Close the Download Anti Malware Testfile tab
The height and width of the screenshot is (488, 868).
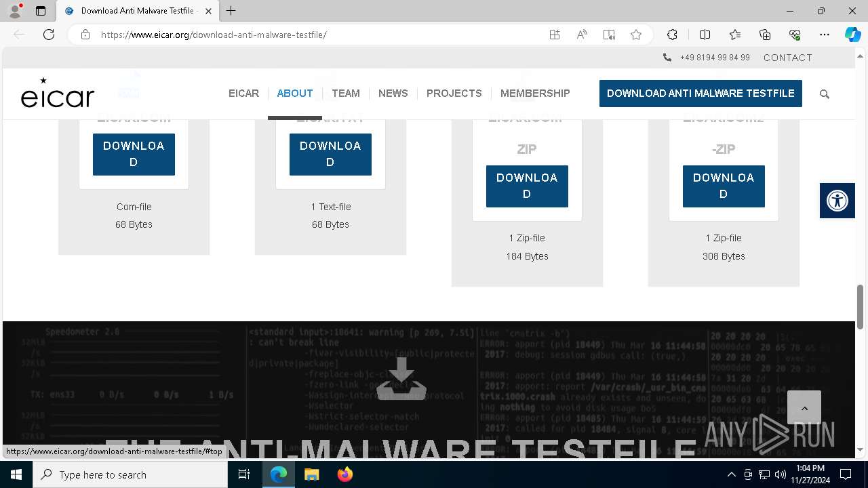click(x=208, y=11)
